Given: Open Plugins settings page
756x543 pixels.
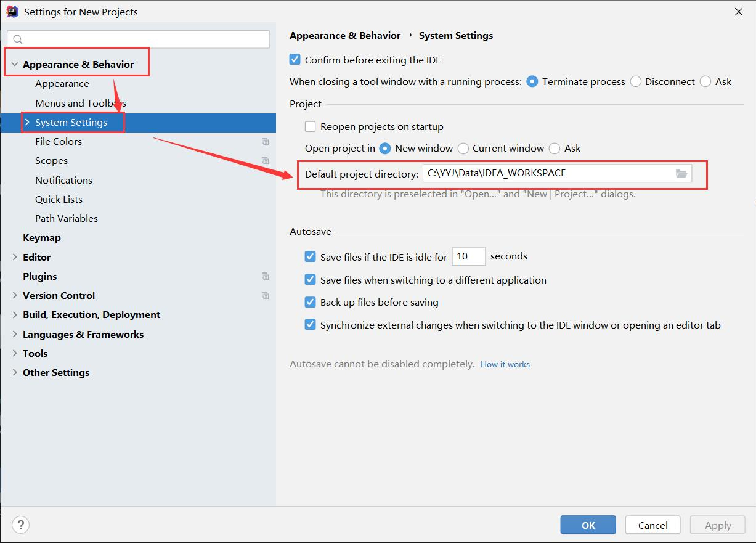Looking at the screenshot, I should 40,276.
